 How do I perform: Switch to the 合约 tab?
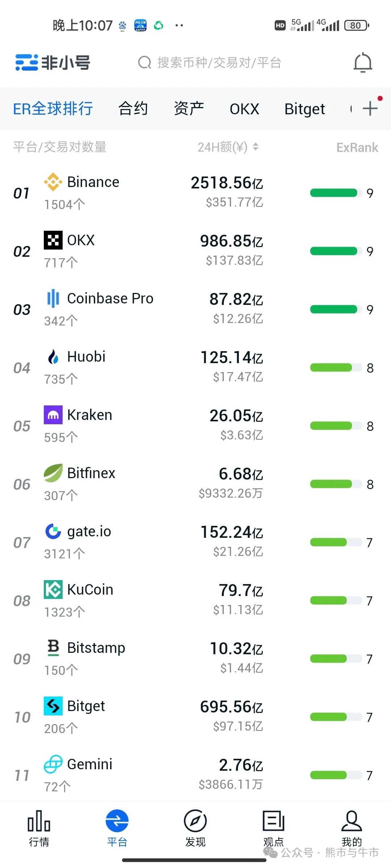coord(133,109)
